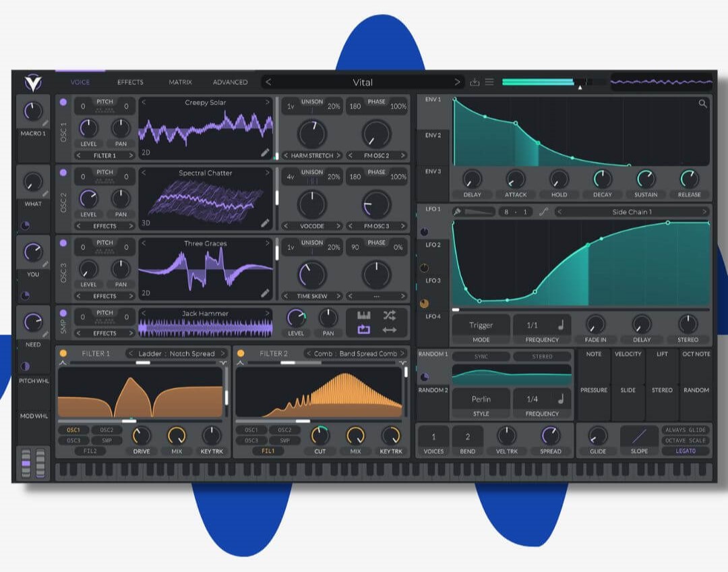Open the Ladder : Notch Spread filter selector
Screen dimensions: 728x572
177,353
